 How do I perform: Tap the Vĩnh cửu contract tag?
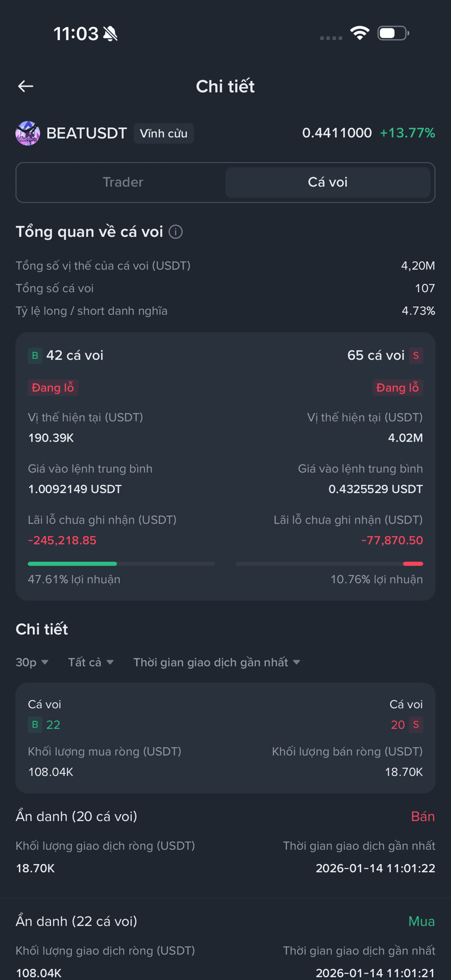(x=163, y=133)
